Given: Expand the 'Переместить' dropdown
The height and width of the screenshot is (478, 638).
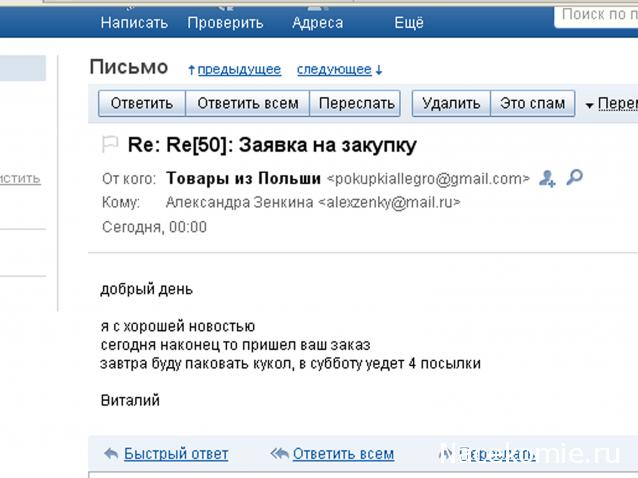Looking at the screenshot, I should [x=610, y=103].
